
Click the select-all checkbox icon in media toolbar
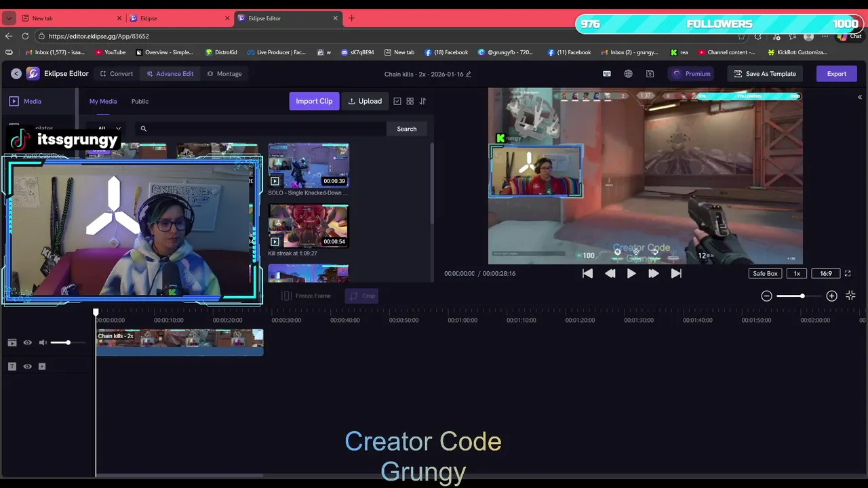click(x=397, y=101)
